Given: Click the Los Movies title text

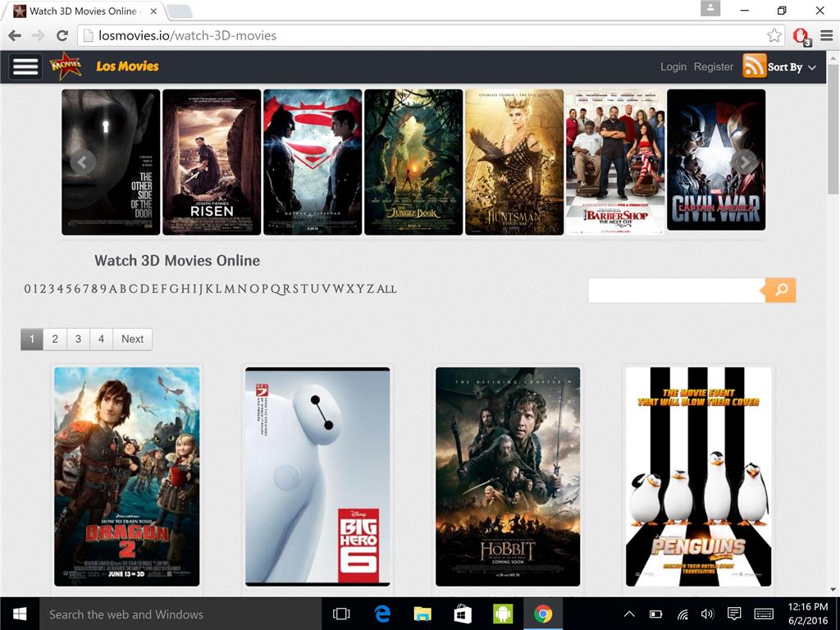Looking at the screenshot, I should pos(127,66).
